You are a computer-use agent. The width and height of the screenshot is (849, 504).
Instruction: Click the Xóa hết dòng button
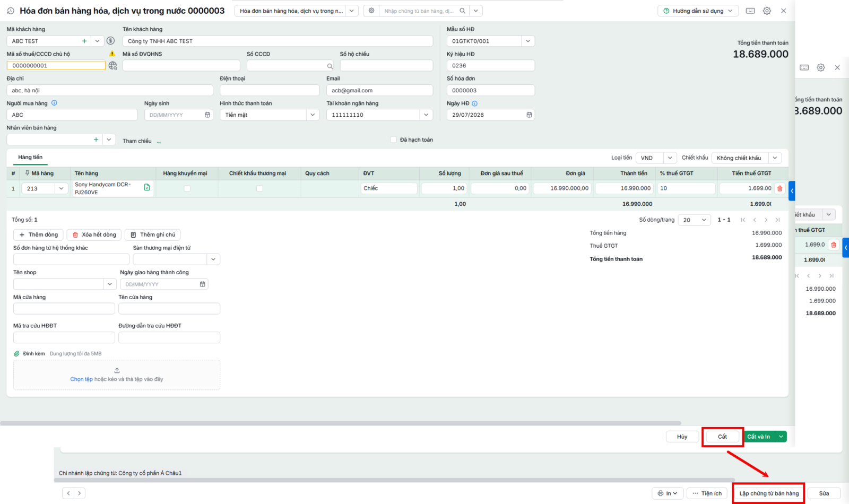click(x=94, y=234)
